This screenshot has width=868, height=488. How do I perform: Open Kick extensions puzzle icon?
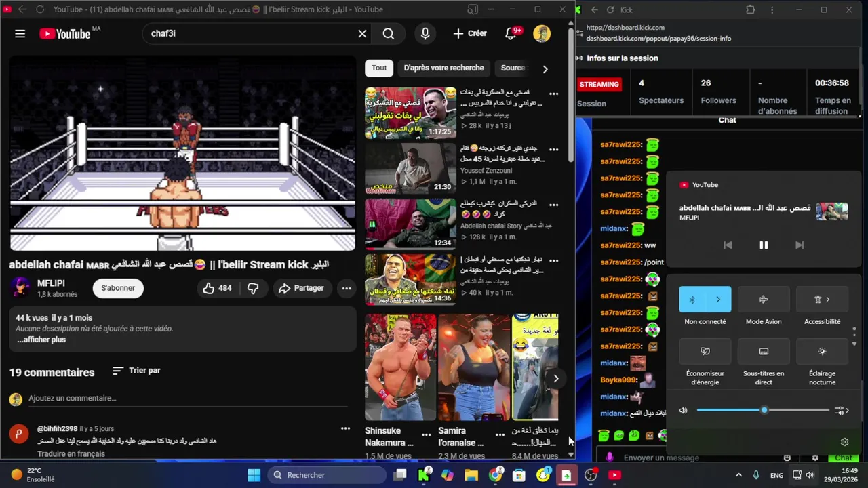click(x=750, y=9)
